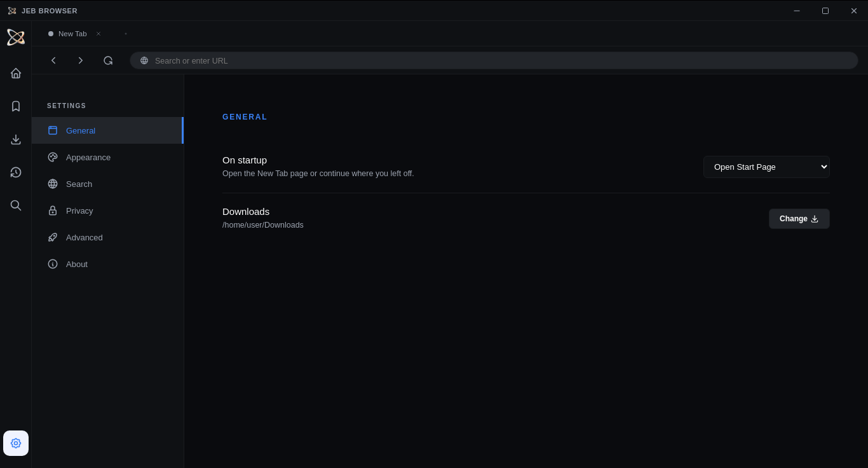The height and width of the screenshot is (468, 868).
Task: Open the Advanced settings section
Action: [x=84, y=237]
